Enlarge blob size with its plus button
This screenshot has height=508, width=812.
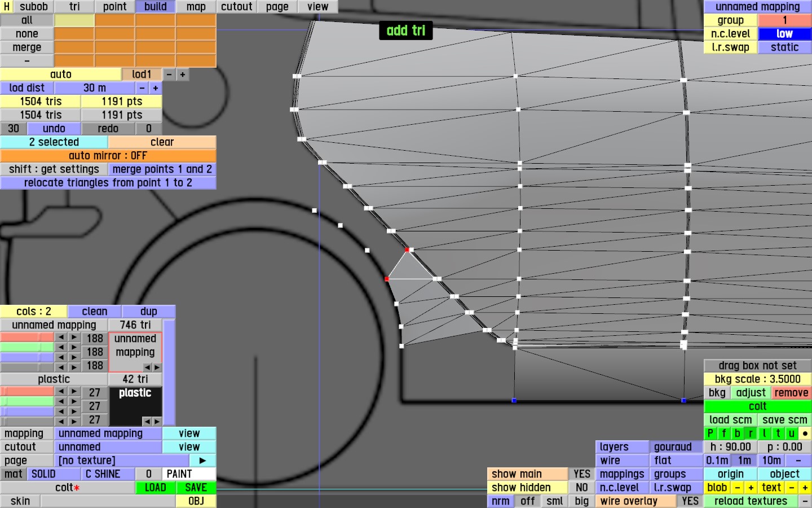[751, 488]
